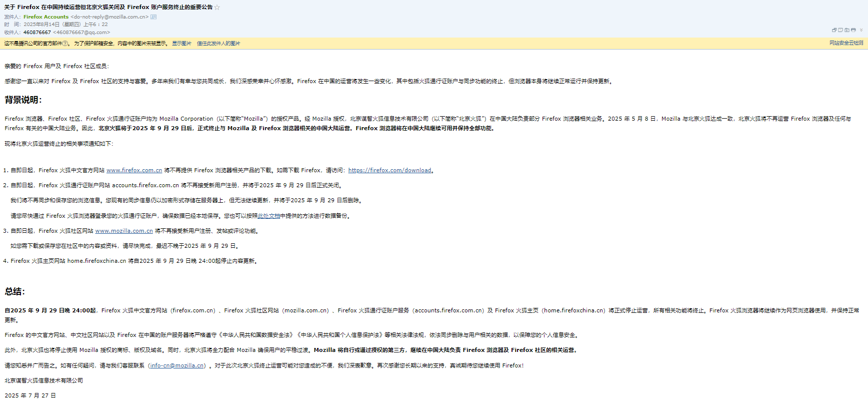Click 信任此发件人的图片 link
868x404 pixels.
tap(218, 44)
